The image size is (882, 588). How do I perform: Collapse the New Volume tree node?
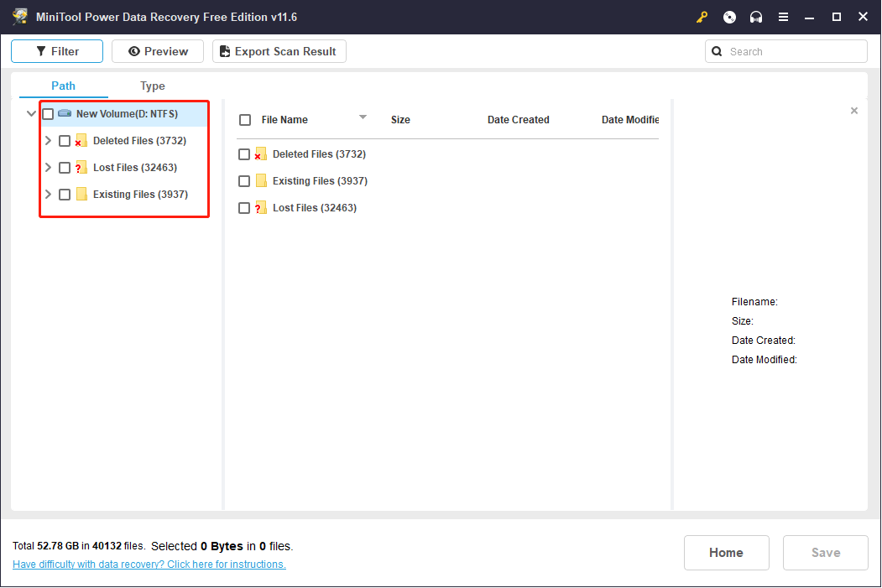[x=31, y=114]
